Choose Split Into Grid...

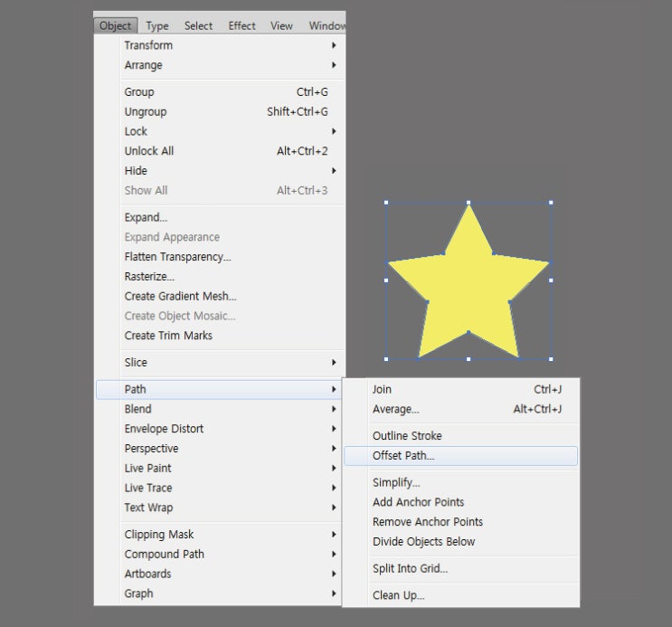[460, 569]
